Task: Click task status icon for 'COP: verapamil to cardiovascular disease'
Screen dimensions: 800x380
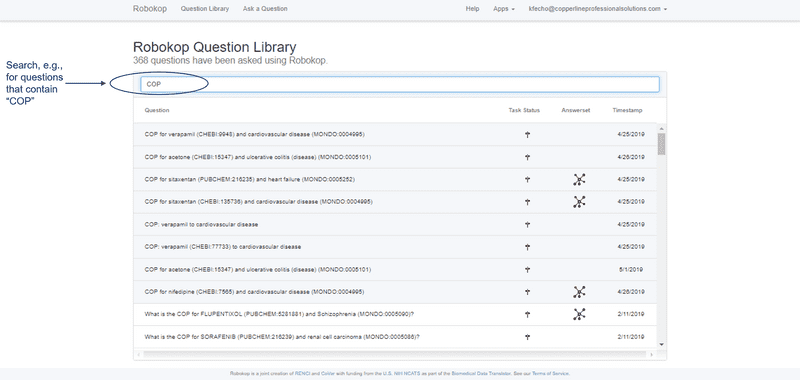Action: point(528,224)
